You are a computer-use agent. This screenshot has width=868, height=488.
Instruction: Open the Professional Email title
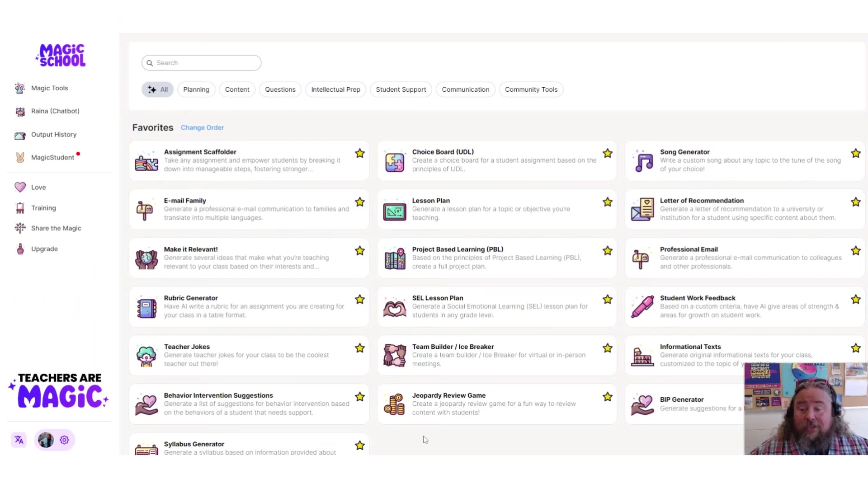[689, 249]
